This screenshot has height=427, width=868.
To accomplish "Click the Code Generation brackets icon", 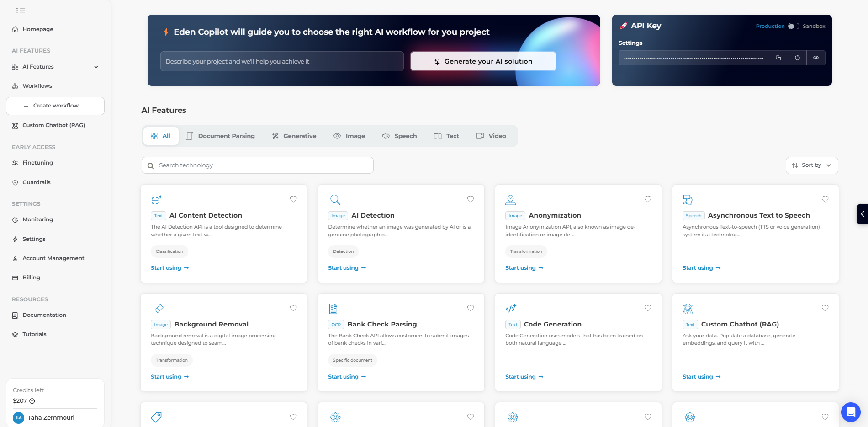I will click(x=511, y=309).
